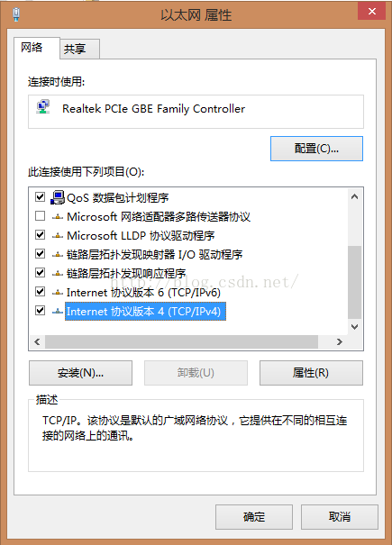The image size is (392, 545).
Task: Open 属性(R) for selected item
Action: 311,373
